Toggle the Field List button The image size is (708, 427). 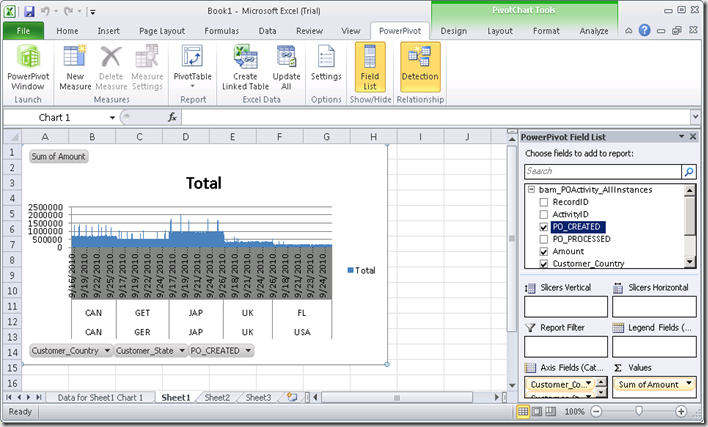pyautogui.click(x=370, y=68)
